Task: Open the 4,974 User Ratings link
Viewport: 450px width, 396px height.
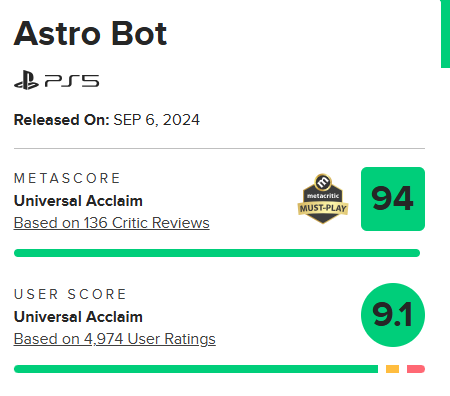Action: (115, 339)
